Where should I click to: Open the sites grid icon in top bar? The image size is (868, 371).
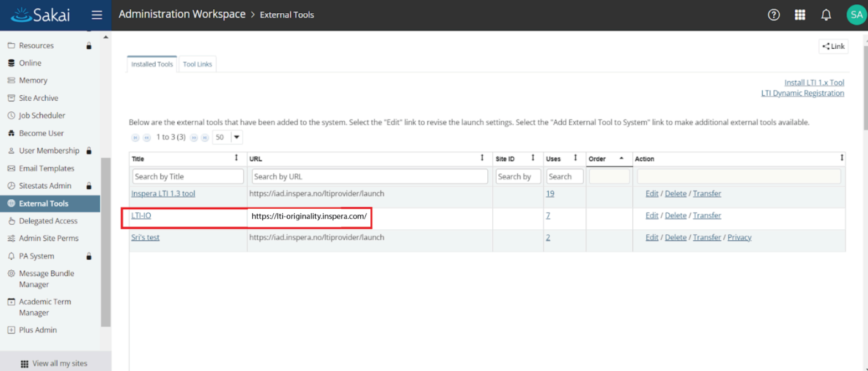pos(800,15)
